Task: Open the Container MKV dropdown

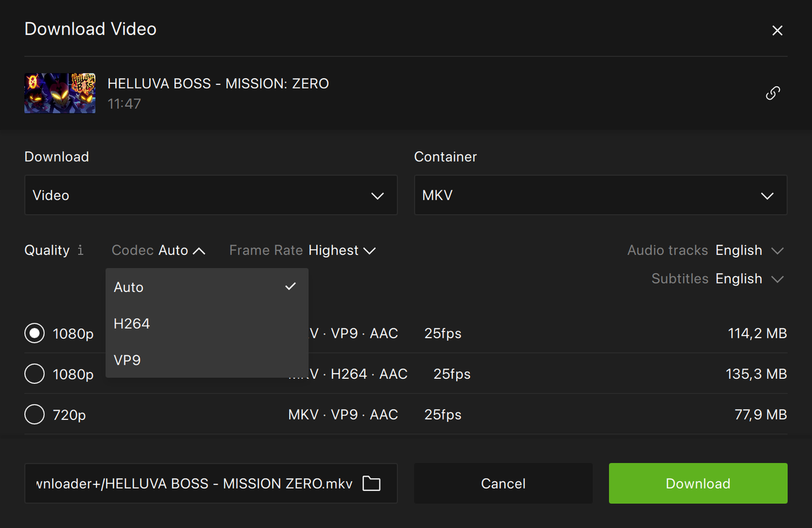Action: [x=600, y=195]
